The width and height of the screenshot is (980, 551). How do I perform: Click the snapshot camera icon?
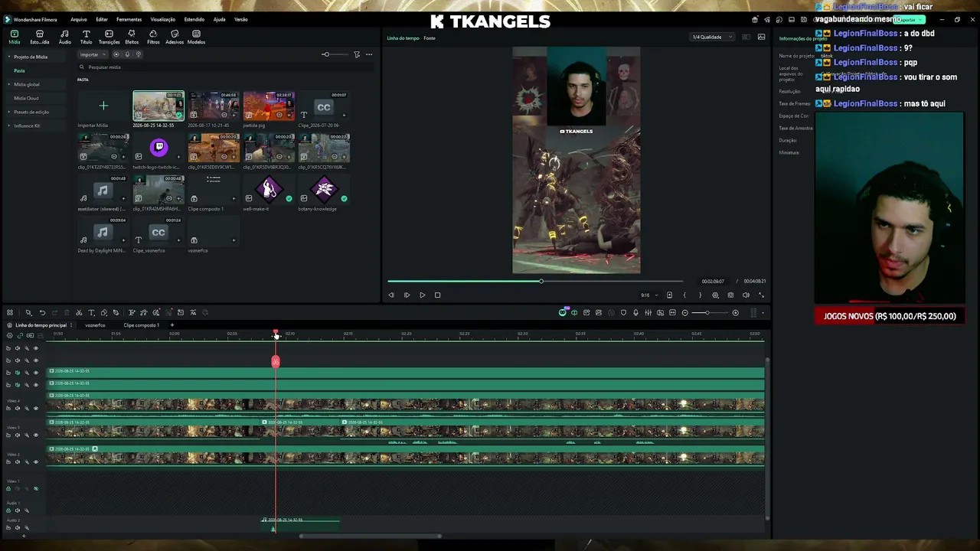point(730,295)
